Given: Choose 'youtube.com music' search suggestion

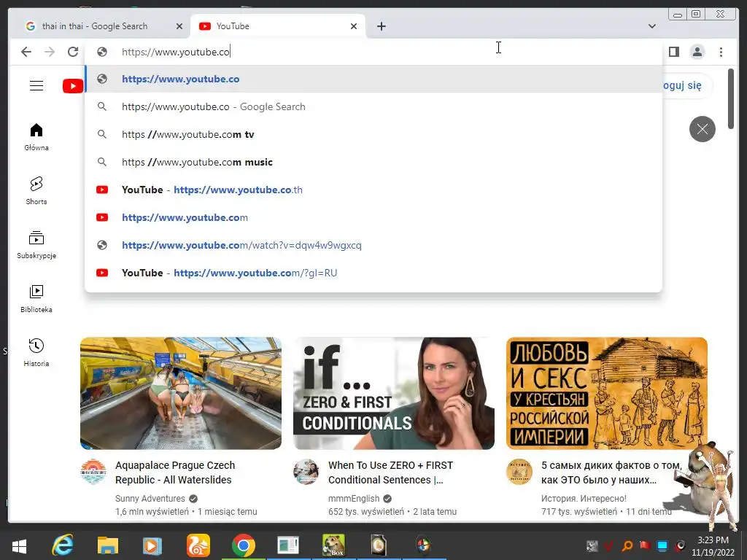Looking at the screenshot, I should point(373,162).
